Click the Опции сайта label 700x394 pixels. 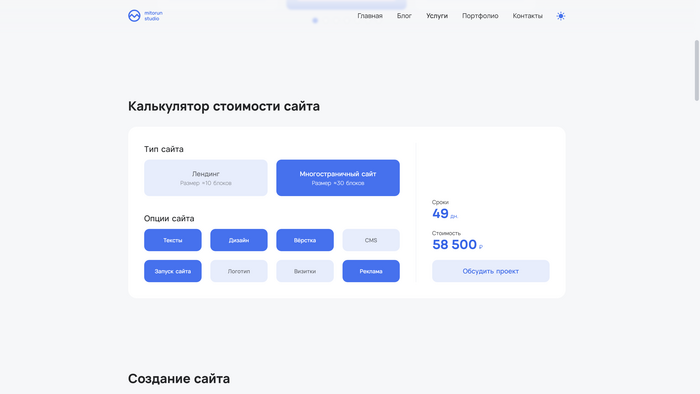[x=169, y=219]
